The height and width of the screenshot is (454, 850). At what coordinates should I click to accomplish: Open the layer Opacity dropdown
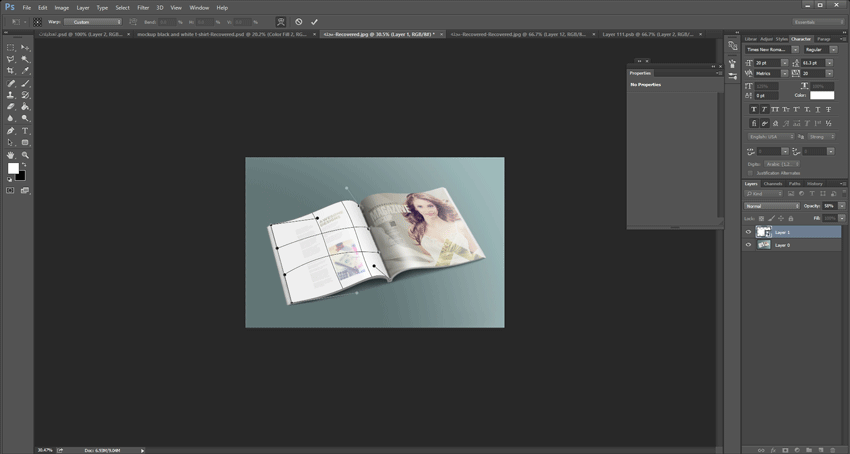point(842,206)
